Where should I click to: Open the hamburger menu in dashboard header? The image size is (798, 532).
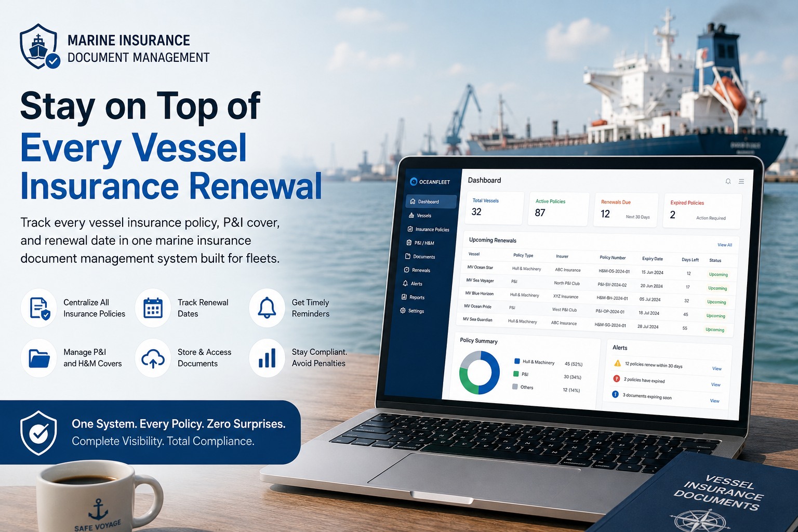point(741,181)
